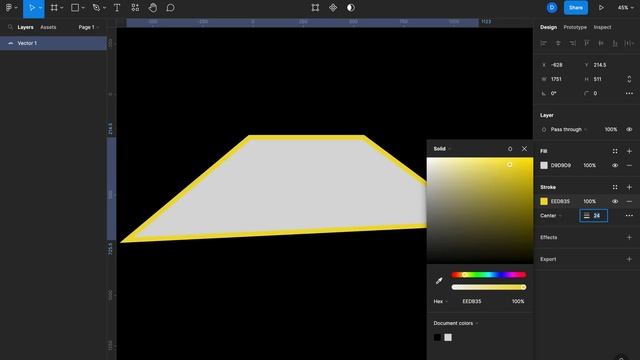This screenshot has height=360, width=640.
Task: Click the search icon in Layers panel
Action: pos(10,27)
